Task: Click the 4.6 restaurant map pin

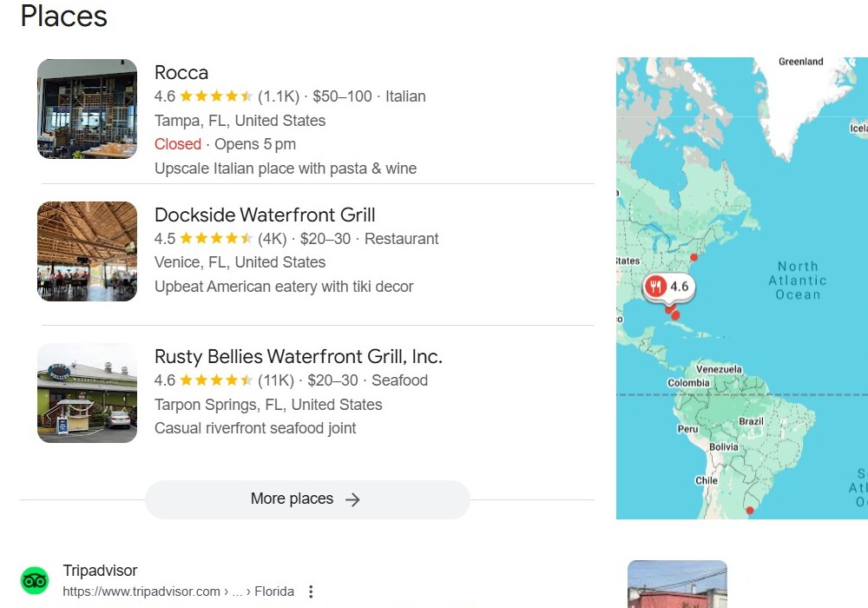Action: point(668,287)
